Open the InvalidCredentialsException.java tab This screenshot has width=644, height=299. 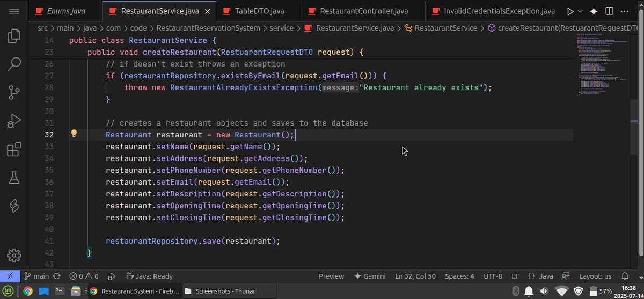tap(493, 11)
